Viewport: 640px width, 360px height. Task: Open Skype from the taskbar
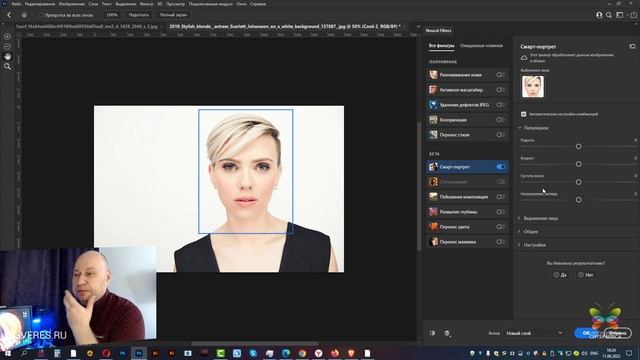[253, 353]
